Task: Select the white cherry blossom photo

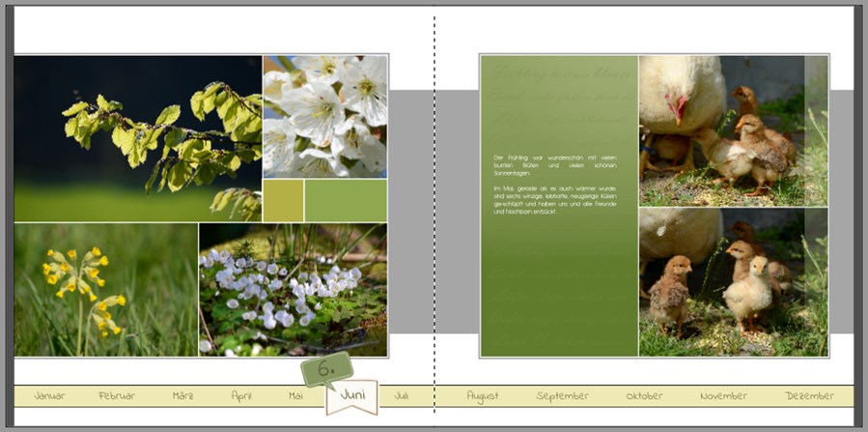Action: [325, 116]
